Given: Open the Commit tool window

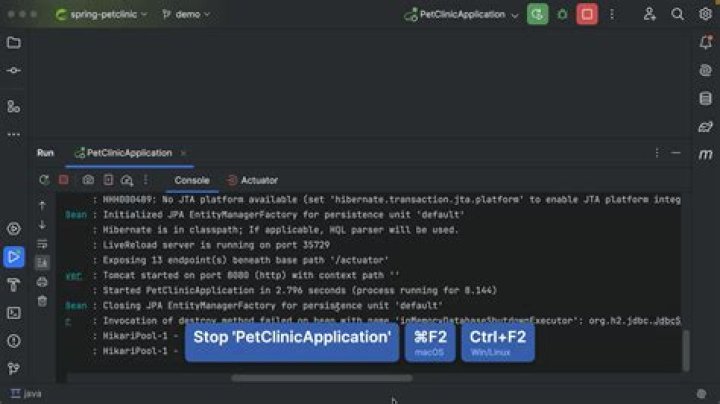Looking at the screenshot, I should pos(14,71).
